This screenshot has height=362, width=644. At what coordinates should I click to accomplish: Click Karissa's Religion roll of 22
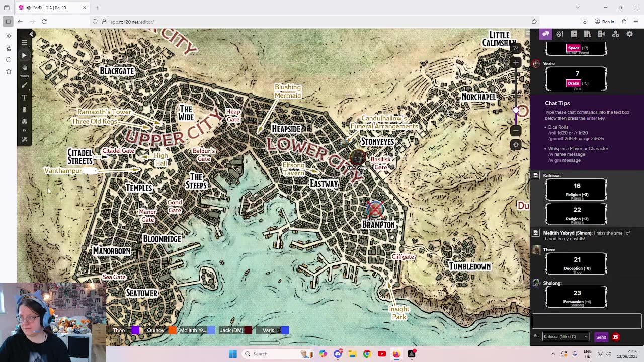tap(577, 214)
